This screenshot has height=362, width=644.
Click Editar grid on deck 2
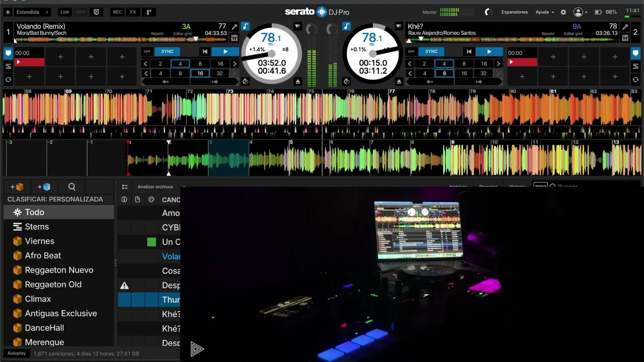coord(573,34)
